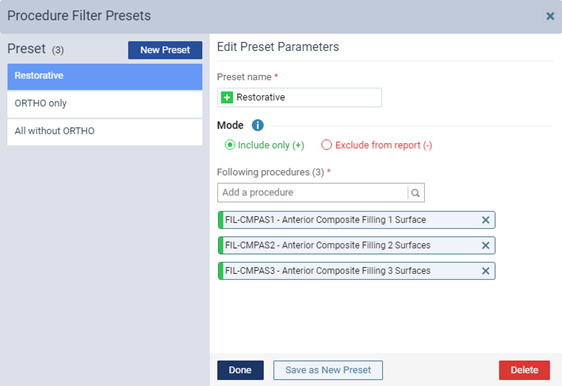
Task: Click the Done button
Action: pyautogui.click(x=240, y=370)
